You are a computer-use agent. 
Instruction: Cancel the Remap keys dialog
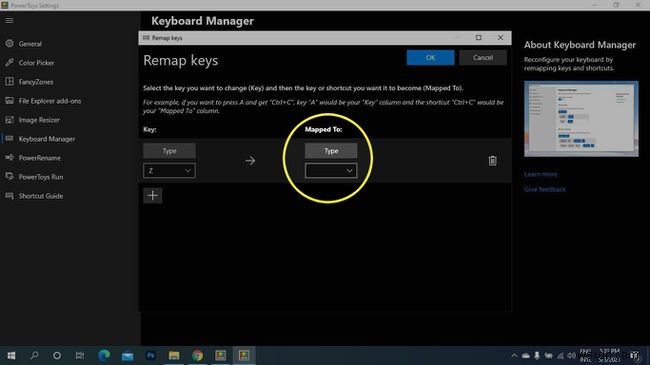coord(483,58)
